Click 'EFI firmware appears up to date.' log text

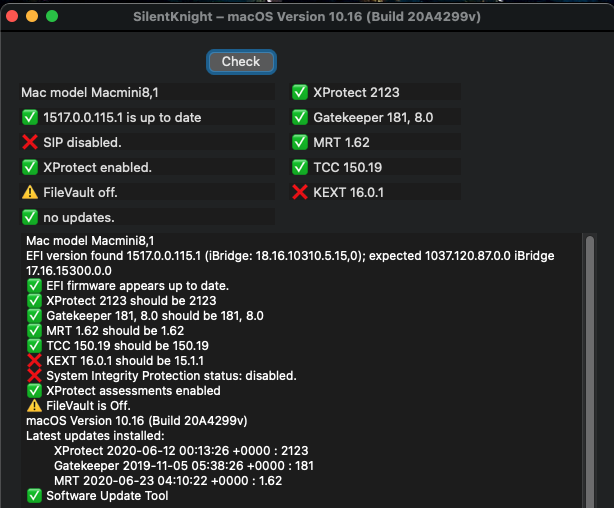[x=137, y=286]
